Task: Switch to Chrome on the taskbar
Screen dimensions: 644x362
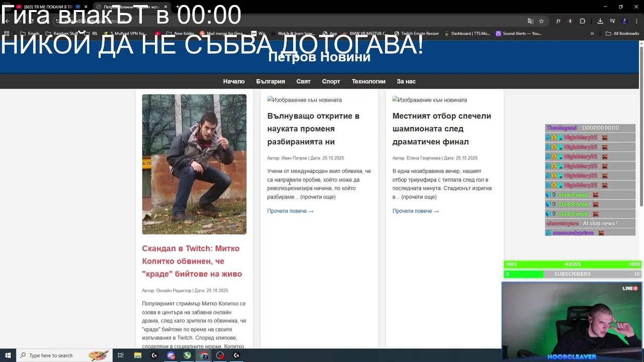Action: pos(204,355)
